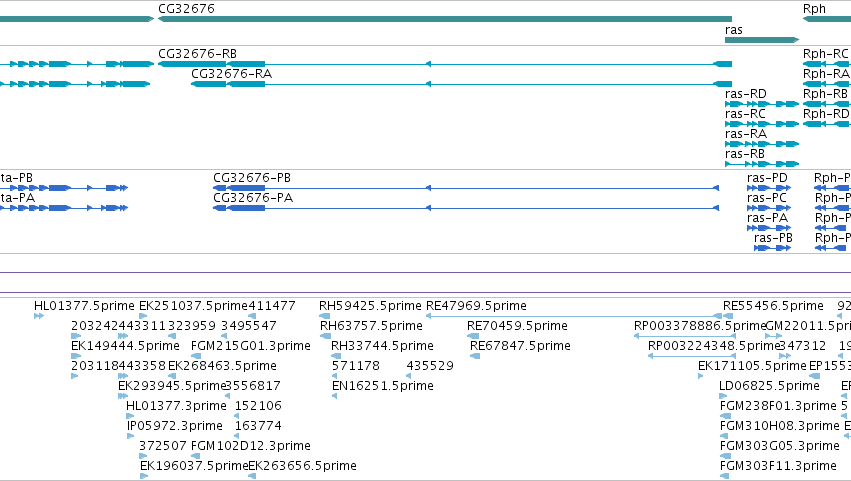Viewport: 851px width, 481px height.
Task: Select feature 372507
Action: [163, 446]
